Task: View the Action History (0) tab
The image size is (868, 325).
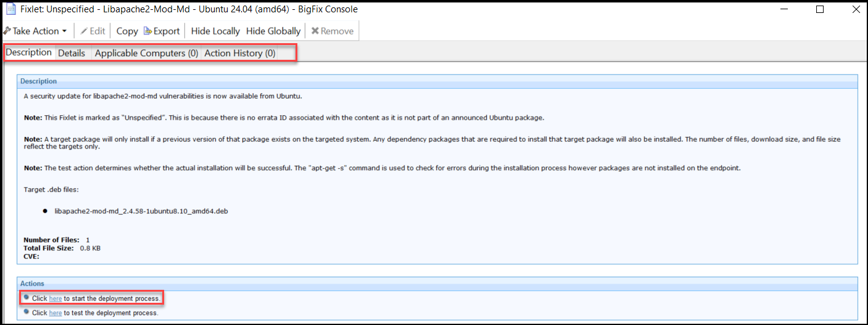Action: coord(240,53)
